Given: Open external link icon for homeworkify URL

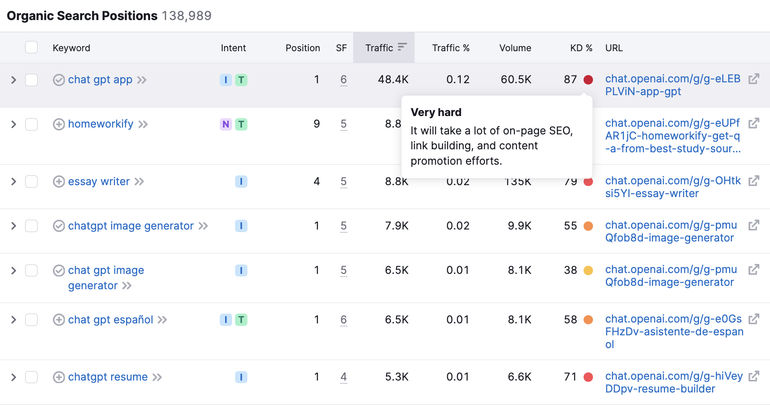Looking at the screenshot, I should pyautogui.click(x=753, y=123).
